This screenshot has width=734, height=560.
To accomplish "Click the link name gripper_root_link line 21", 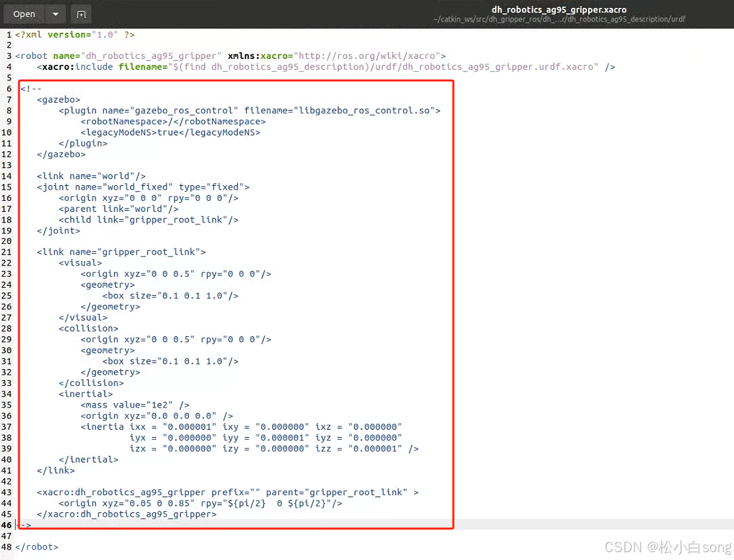I will coord(121,252).
